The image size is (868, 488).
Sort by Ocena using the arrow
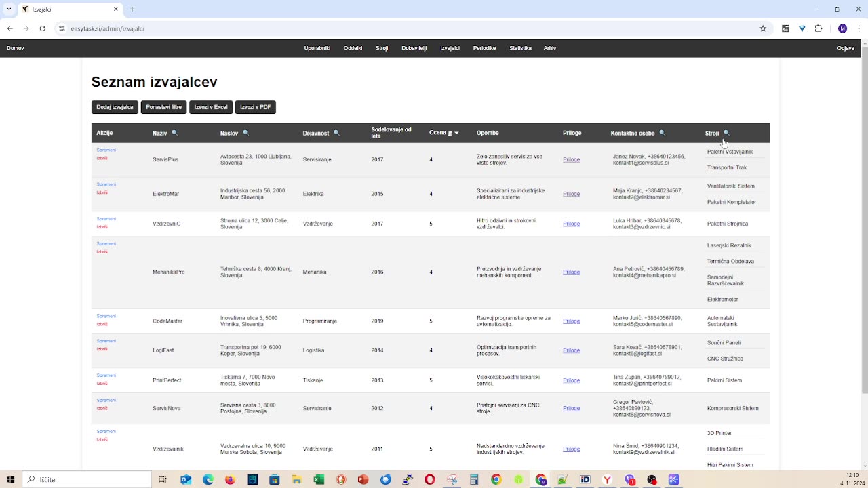(456, 133)
